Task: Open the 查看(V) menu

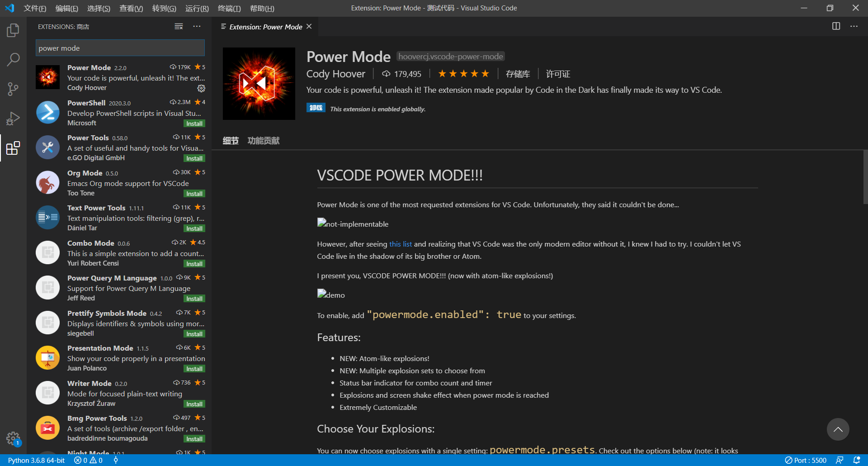Action: pyautogui.click(x=131, y=8)
